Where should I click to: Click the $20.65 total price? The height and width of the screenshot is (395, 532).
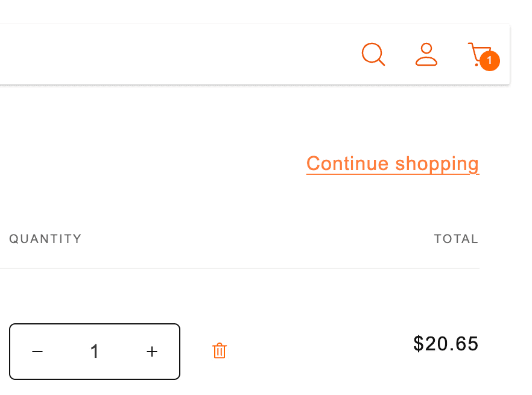pos(446,344)
